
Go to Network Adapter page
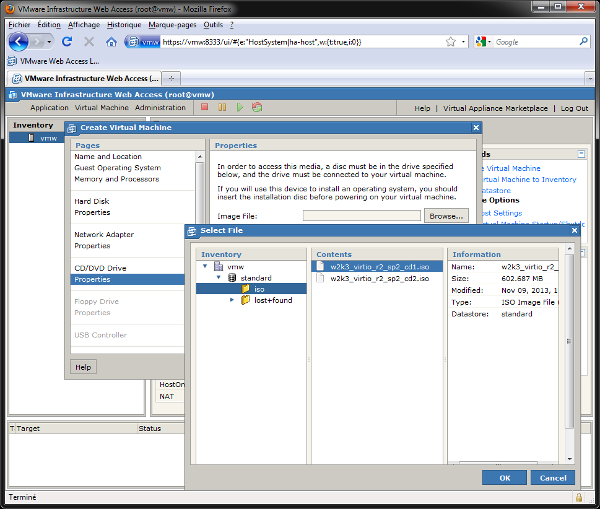point(104,235)
